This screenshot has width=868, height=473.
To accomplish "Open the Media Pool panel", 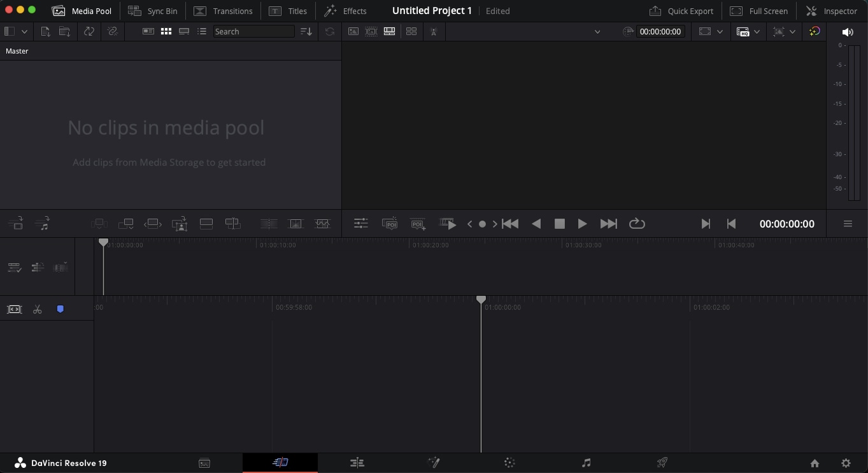I will pos(82,11).
